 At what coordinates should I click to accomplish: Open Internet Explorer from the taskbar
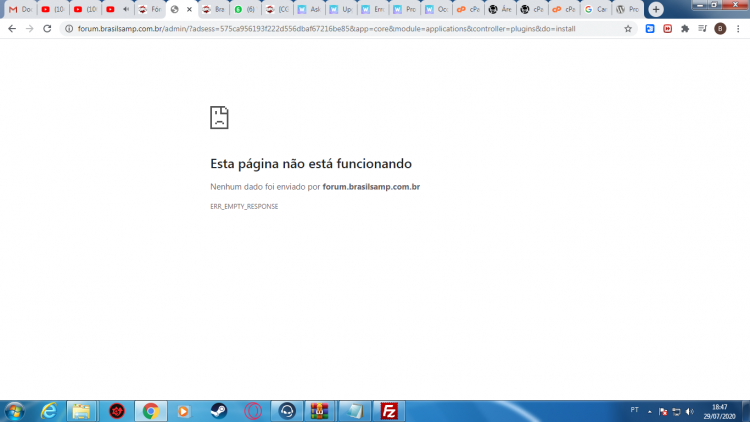click(x=48, y=411)
